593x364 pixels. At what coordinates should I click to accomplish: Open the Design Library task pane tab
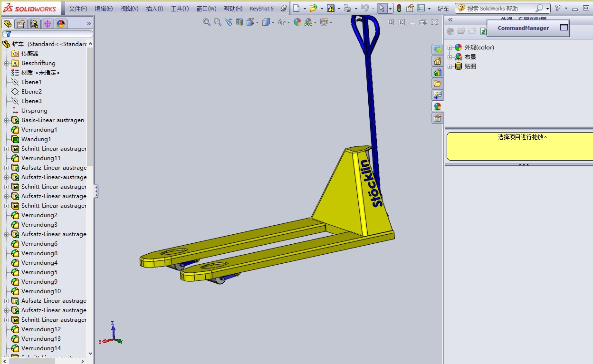point(437,72)
